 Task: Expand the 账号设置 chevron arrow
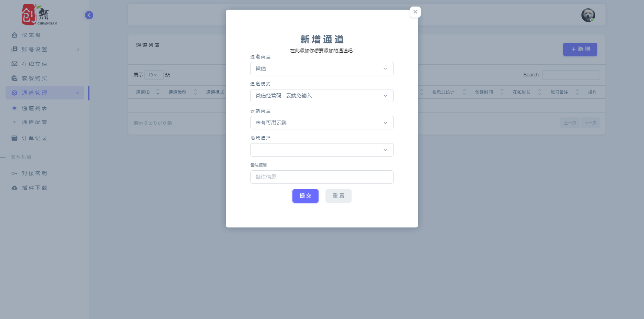pos(78,49)
